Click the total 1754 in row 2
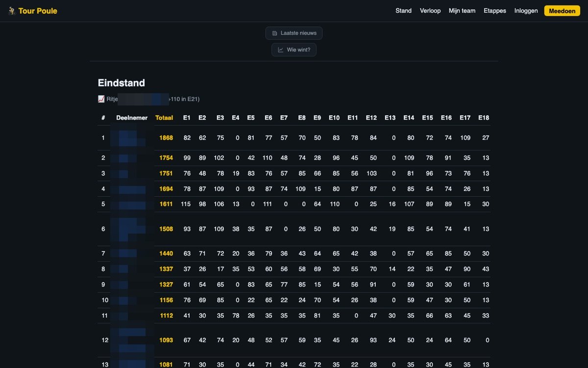The image size is (588, 368). click(x=166, y=158)
